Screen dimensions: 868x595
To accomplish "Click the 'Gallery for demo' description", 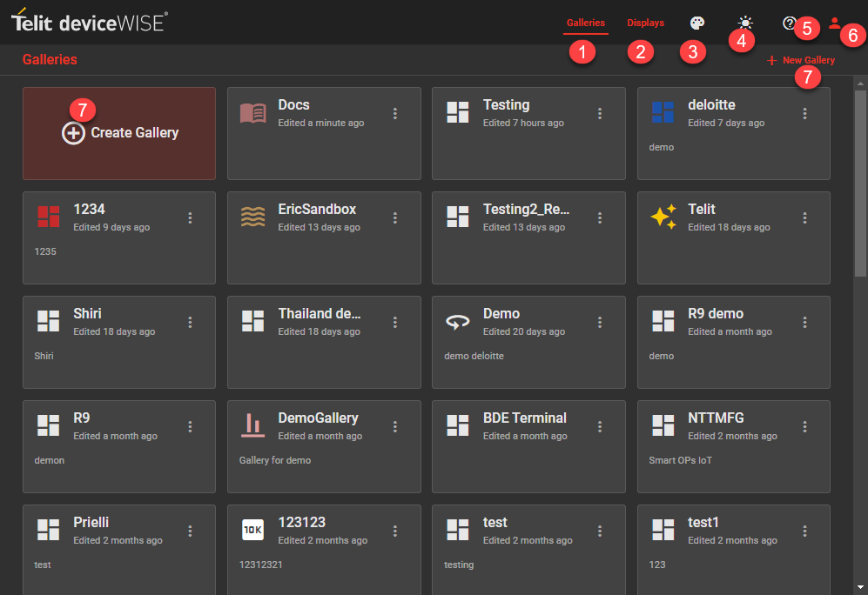I will pos(275,461).
